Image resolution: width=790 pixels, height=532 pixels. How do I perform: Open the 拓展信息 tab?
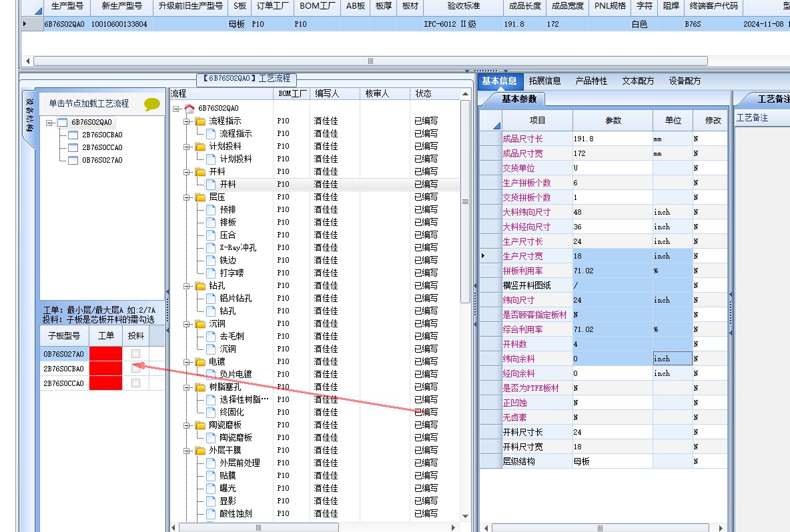click(544, 81)
